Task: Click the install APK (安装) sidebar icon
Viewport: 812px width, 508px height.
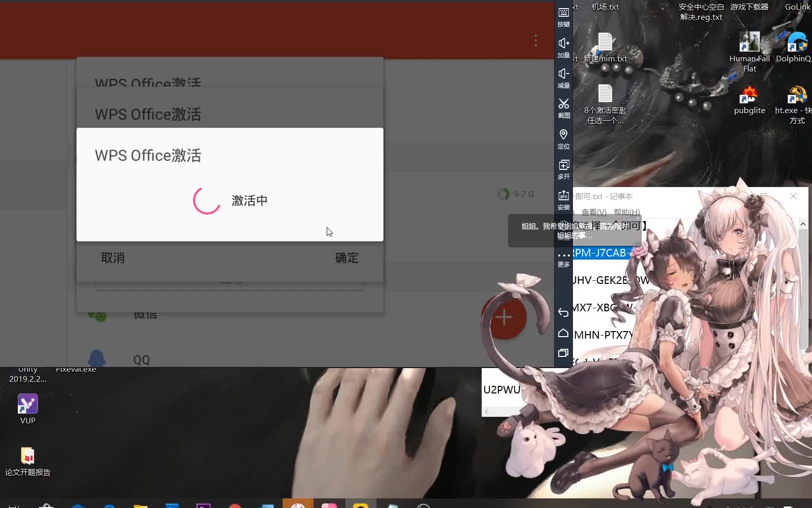Action: point(564,200)
